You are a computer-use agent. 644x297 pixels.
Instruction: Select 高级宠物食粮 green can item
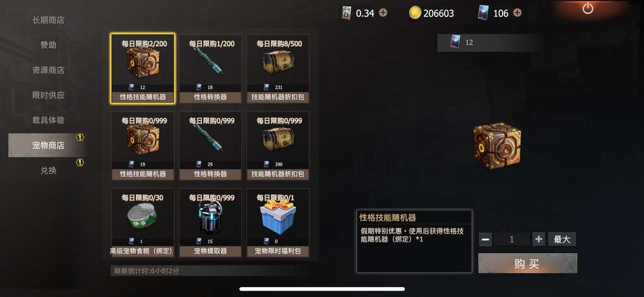point(143,223)
